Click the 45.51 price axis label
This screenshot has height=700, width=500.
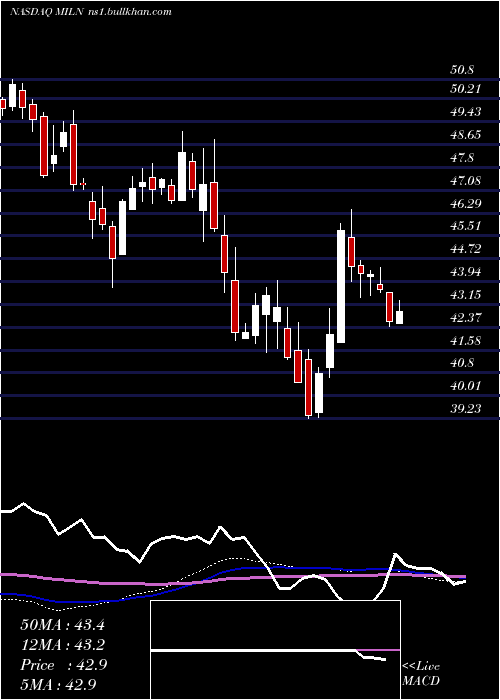click(x=466, y=225)
